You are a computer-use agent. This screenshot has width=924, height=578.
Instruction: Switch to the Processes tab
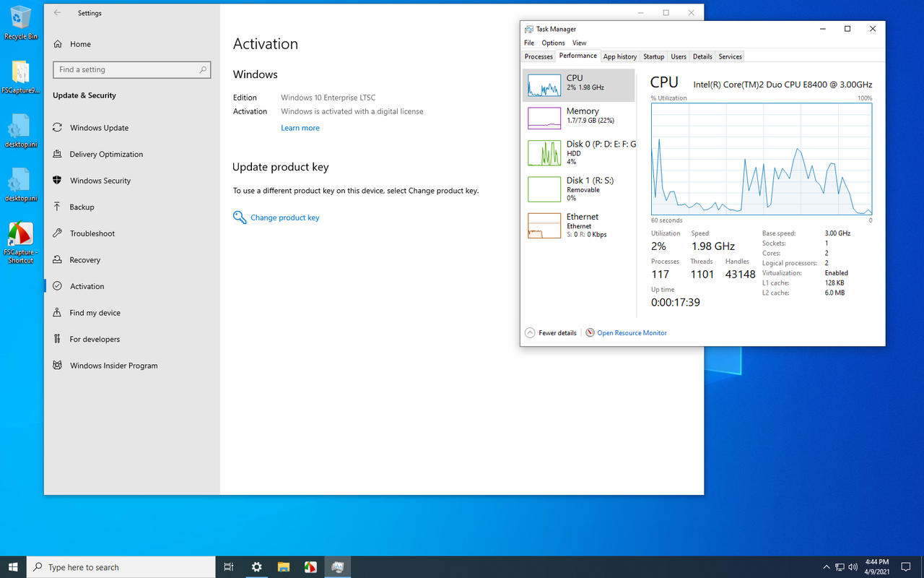click(539, 56)
